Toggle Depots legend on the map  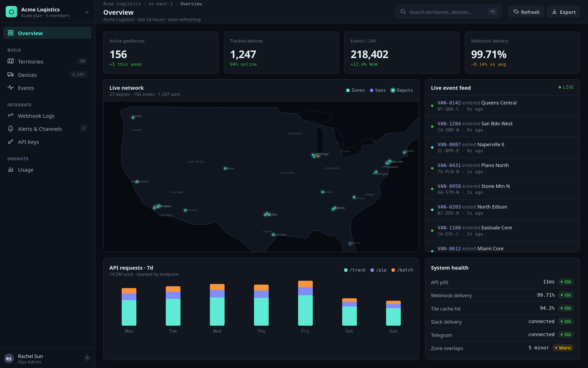click(402, 90)
